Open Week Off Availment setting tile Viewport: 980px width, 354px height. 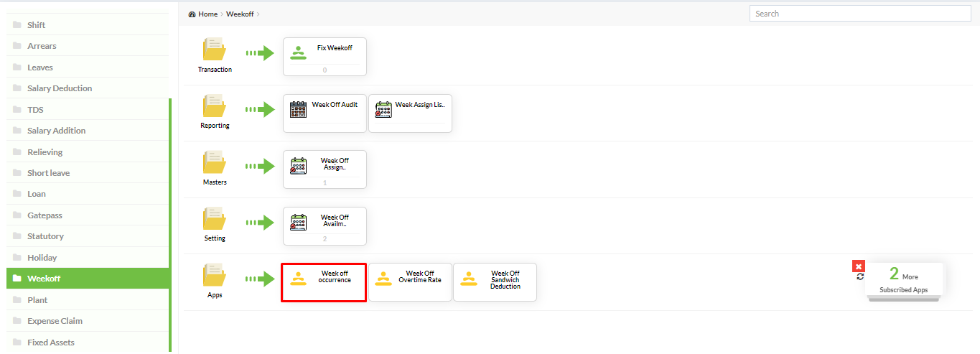[x=325, y=226]
